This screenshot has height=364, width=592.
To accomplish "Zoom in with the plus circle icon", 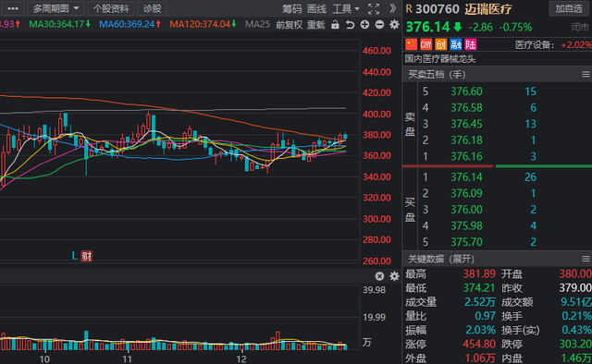I will [364, 25].
